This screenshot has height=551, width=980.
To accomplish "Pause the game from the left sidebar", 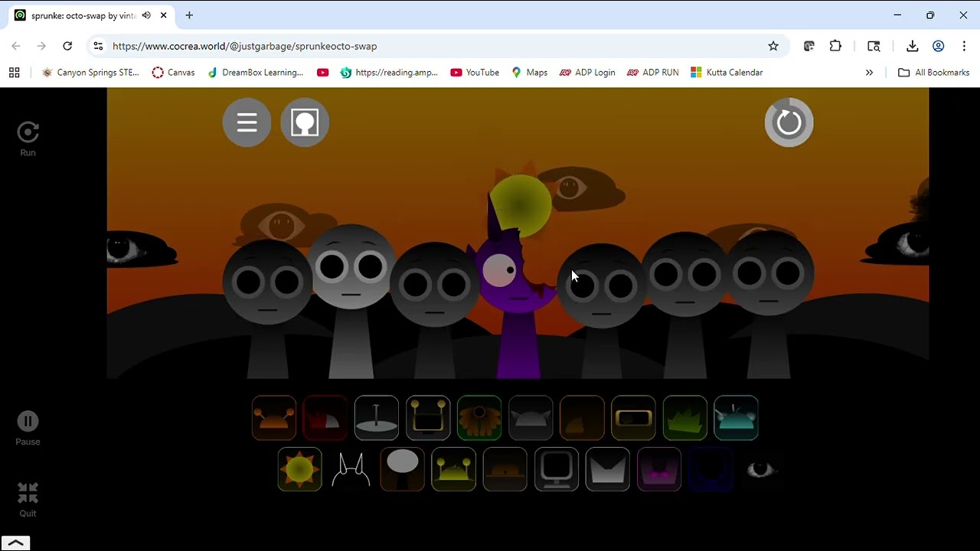I will point(28,429).
